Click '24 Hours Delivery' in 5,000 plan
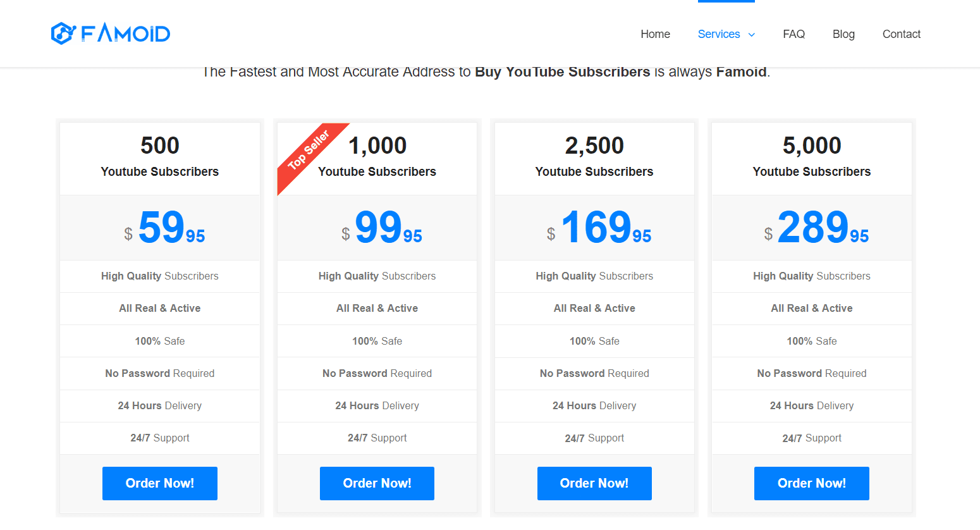This screenshot has width=980, height=530. point(812,406)
